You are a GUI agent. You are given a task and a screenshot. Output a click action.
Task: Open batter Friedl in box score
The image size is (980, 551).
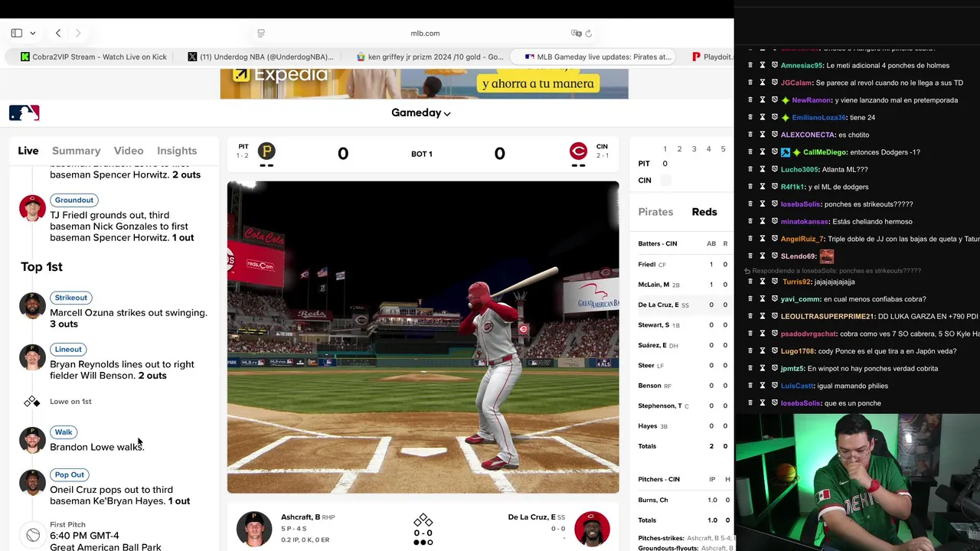pyautogui.click(x=647, y=264)
